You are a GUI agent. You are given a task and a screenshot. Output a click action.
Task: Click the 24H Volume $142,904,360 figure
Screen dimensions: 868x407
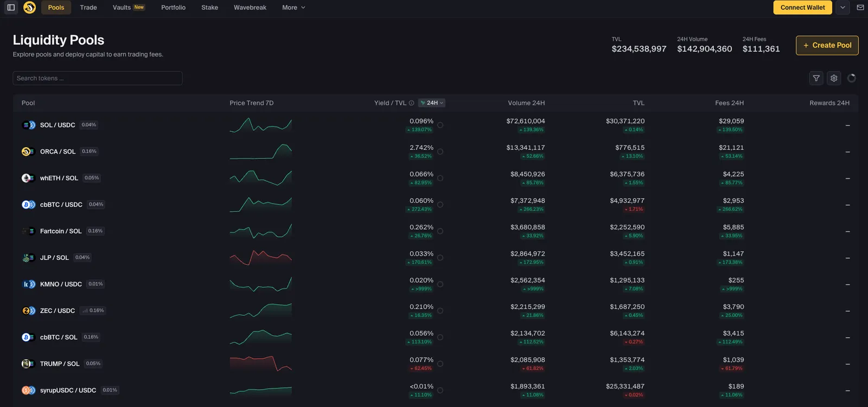[705, 49]
